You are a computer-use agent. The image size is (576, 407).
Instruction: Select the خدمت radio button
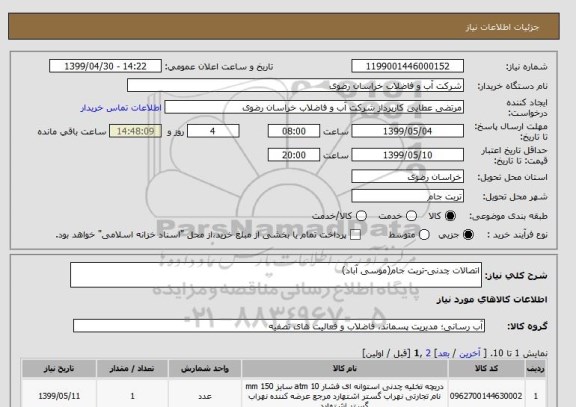(x=411, y=216)
